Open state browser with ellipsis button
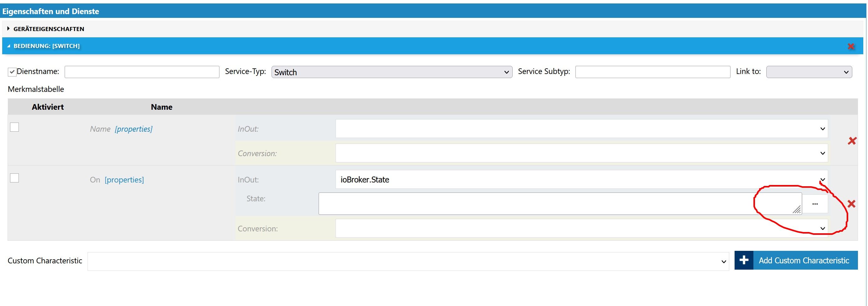This screenshot has height=306, width=868. pyautogui.click(x=815, y=204)
